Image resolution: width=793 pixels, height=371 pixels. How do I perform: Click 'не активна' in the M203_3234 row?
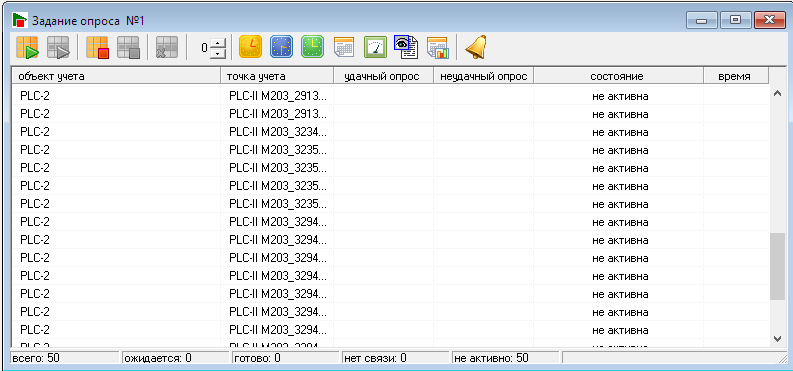coord(621,132)
